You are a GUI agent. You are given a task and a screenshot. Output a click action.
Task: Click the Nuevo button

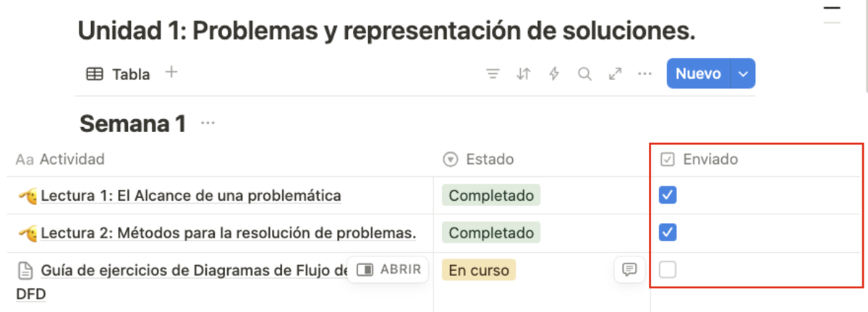tap(698, 74)
